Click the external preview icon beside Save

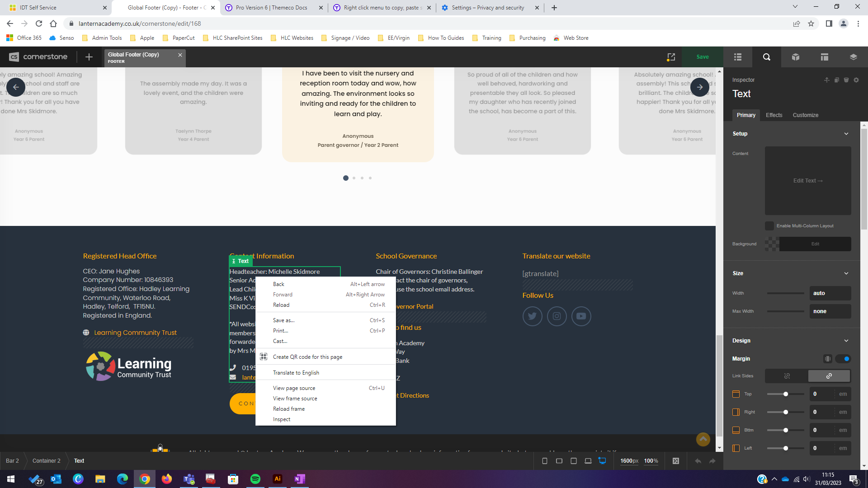[671, 57]
